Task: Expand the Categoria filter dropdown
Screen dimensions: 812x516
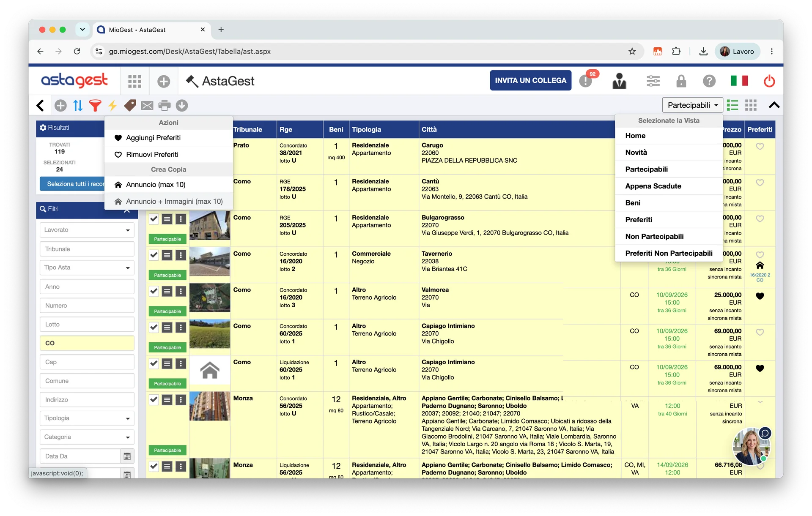Action: (x=87, y=437)
